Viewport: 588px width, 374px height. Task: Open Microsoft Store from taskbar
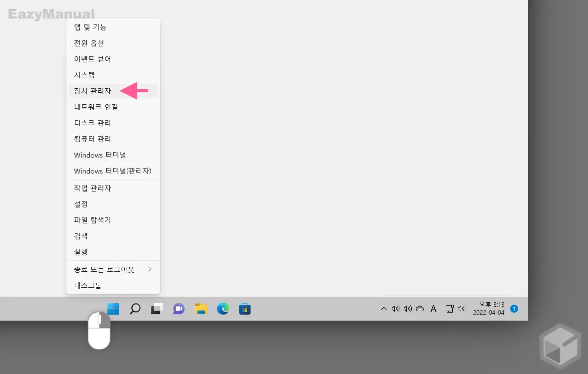point(245,309)
